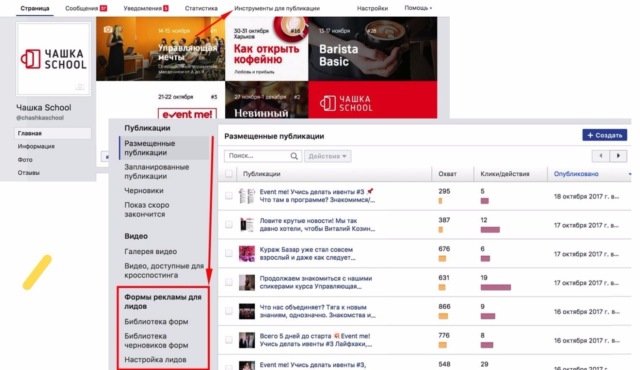Open the 'Event me! Учись делать ивенты #3' pinned post
This screenshot has height=370, width=640.
317,196
